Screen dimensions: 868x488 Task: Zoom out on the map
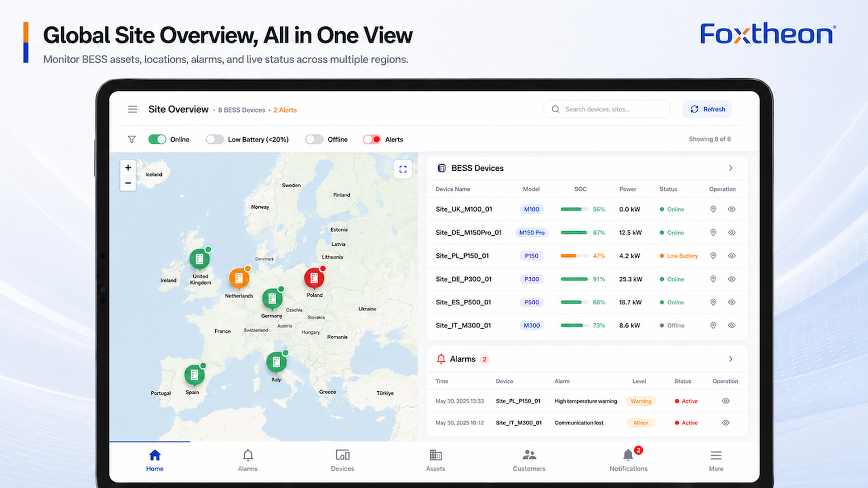[x=128, y=183]
